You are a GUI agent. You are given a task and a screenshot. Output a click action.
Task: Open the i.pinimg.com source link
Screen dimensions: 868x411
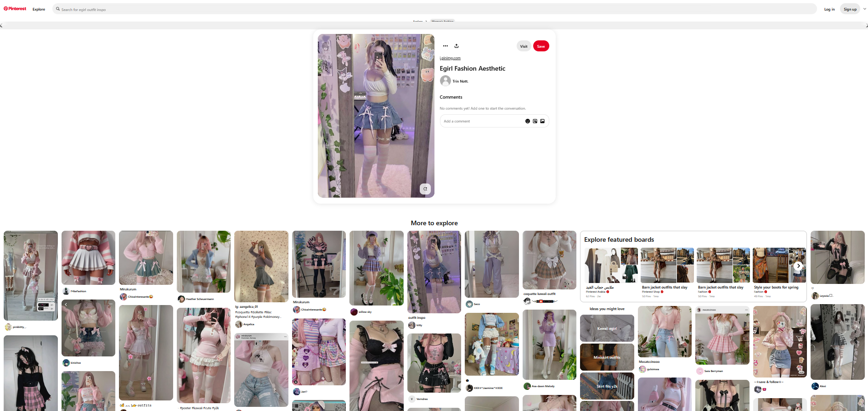click(x=450, y=58)
